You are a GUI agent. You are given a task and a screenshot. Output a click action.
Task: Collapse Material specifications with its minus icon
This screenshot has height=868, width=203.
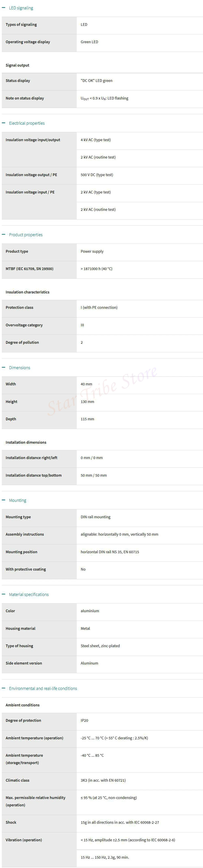(4, 594)
